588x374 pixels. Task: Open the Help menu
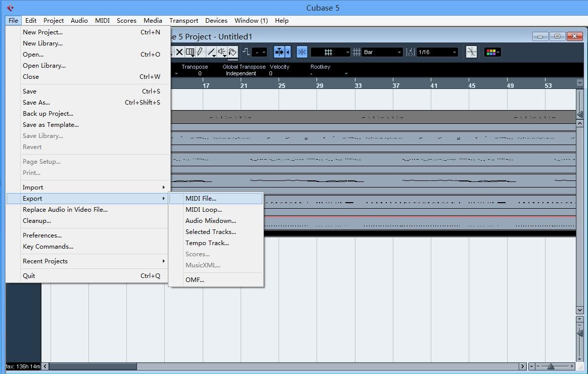point(282,21)
